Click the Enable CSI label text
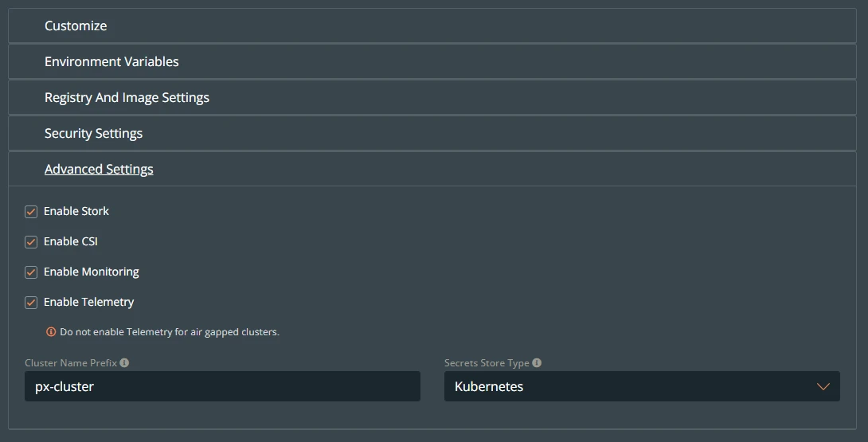 tap(71, 241)
